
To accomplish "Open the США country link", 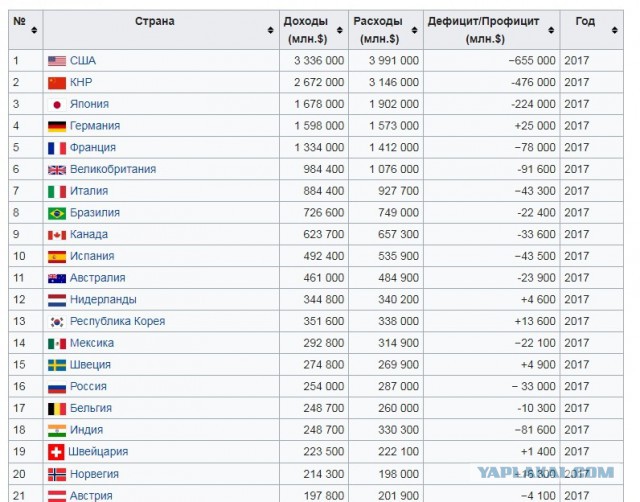I will click(x=83, y=60).
